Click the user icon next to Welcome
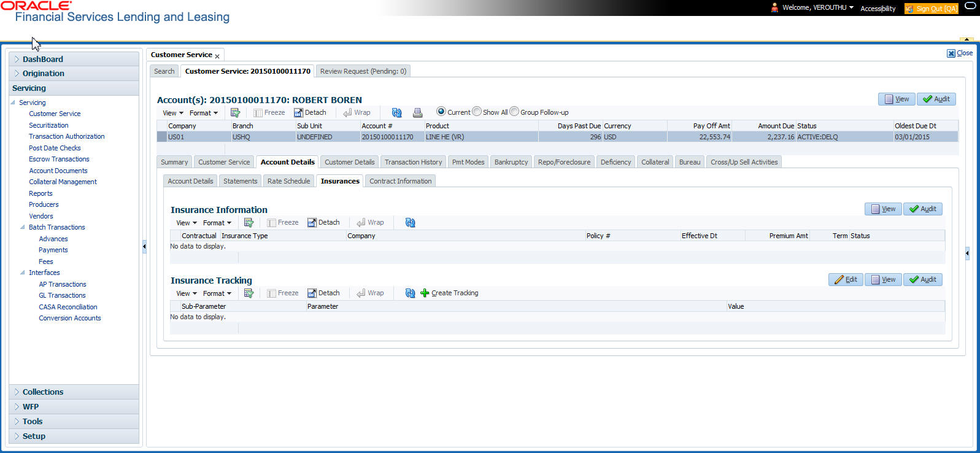980x453 pixels. point(774,7)
